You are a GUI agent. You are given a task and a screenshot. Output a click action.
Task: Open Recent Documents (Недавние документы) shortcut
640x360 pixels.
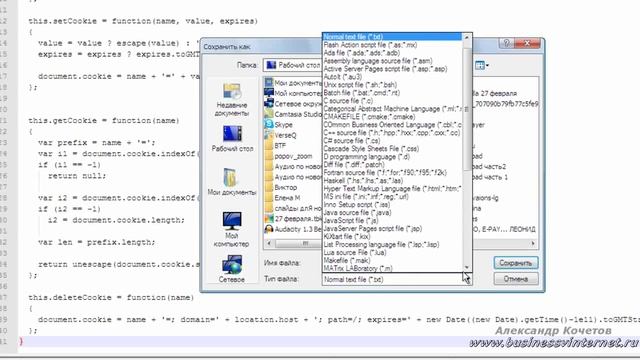point(231,100)
